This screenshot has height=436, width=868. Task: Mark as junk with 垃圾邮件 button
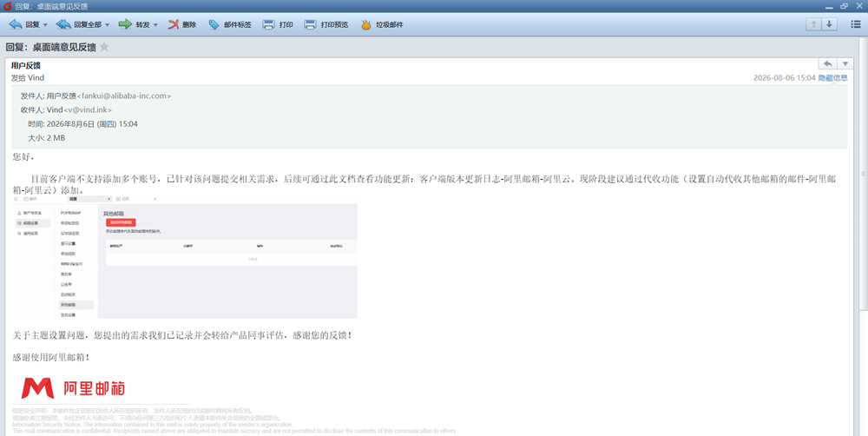pyautogui.click(x=382, y=24)
